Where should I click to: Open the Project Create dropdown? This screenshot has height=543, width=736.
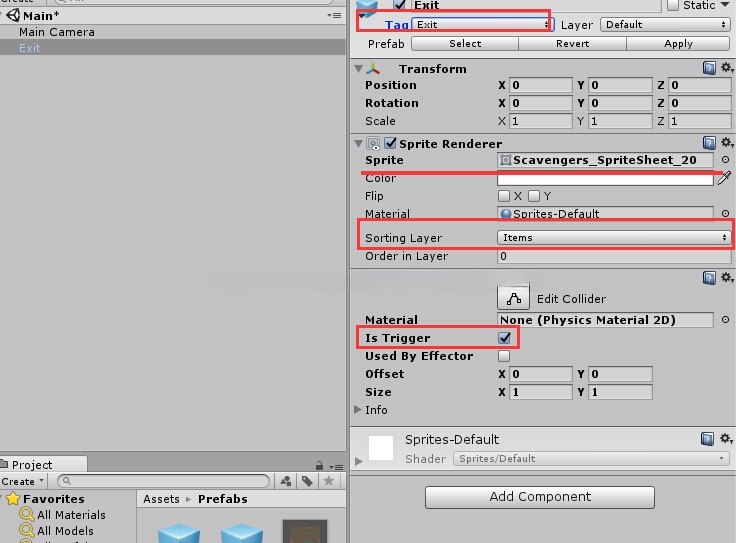pyautogui.click(x=22, y=481)
